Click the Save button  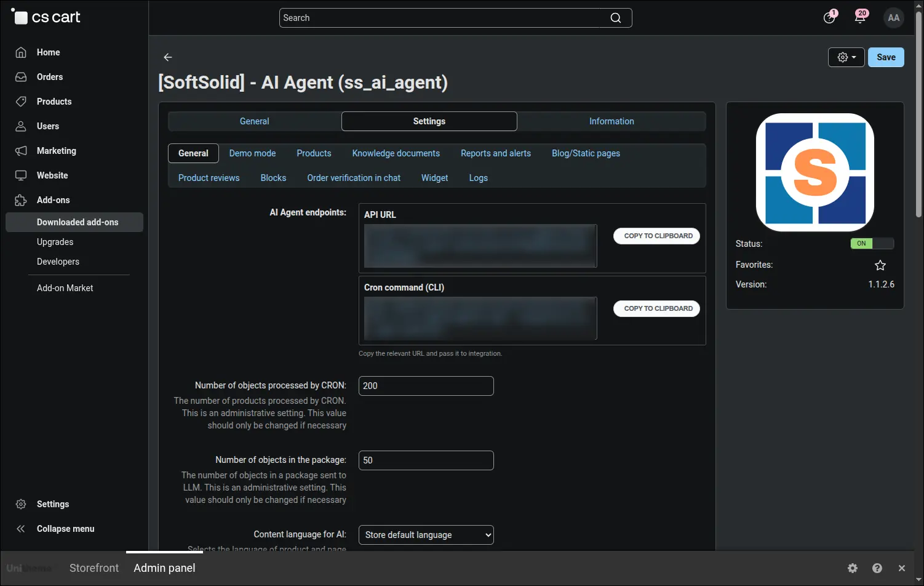(x=886, y=57)
